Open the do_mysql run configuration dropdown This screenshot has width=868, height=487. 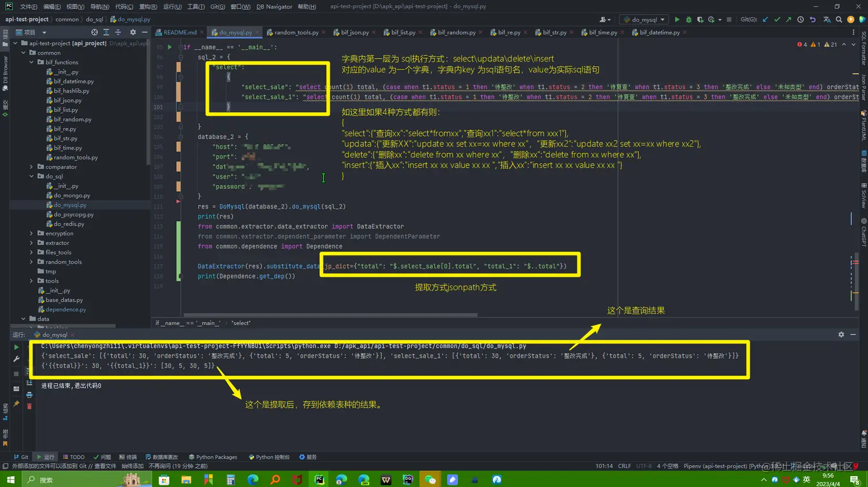[644, 20]
